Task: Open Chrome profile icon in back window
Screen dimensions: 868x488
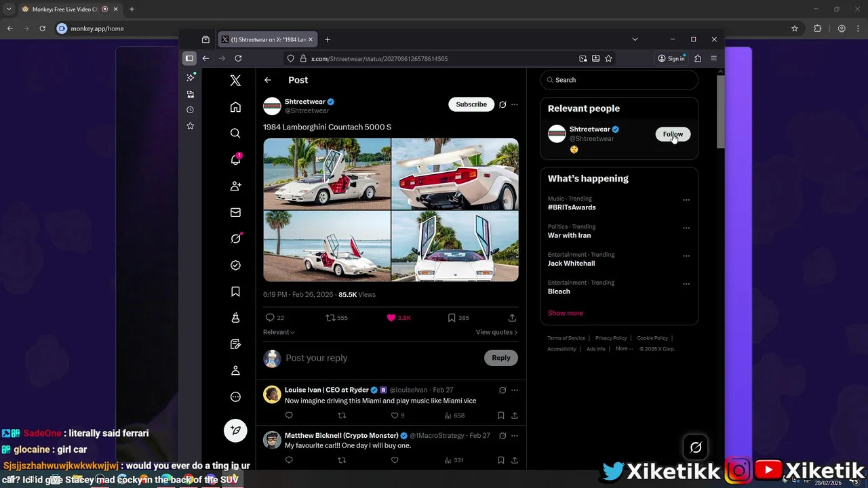Action: click(x=842, y=28)
